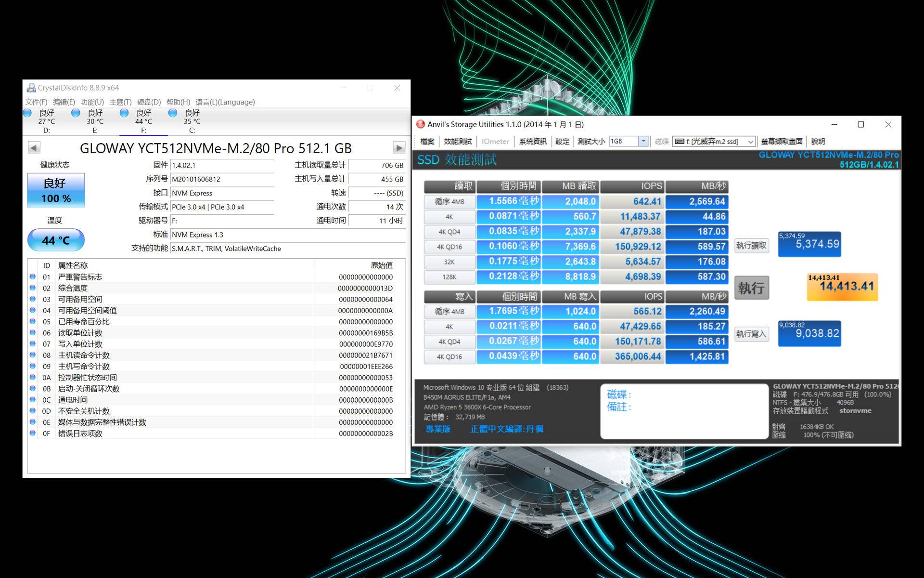Click the write score box 9,038.82
This screenshot has width=924, height=578.
tap(809, 333)
